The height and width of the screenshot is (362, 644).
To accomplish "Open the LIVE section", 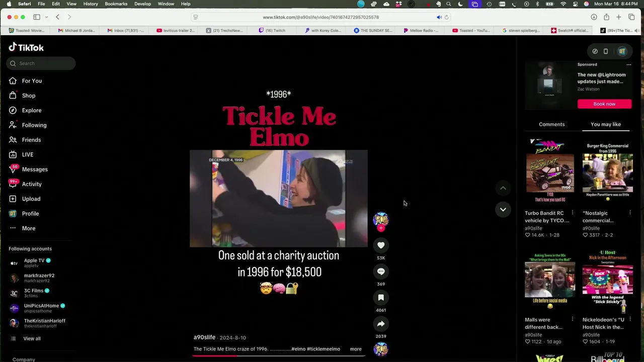I will (21, 154).
